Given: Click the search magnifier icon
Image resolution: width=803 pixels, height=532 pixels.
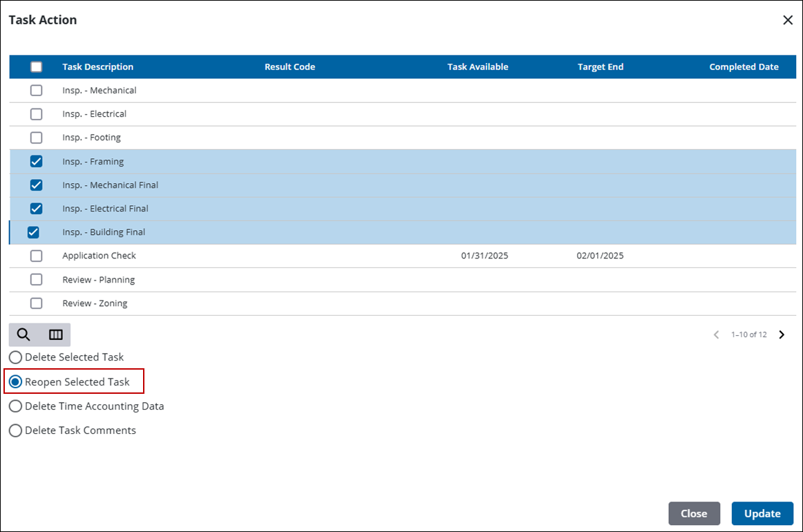Looking at the screenshot, I should pyautogui.click(x=23, y=335).
